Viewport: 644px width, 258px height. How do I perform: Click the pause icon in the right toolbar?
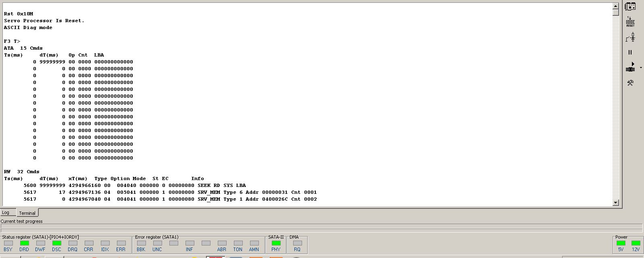click(630, 52)
